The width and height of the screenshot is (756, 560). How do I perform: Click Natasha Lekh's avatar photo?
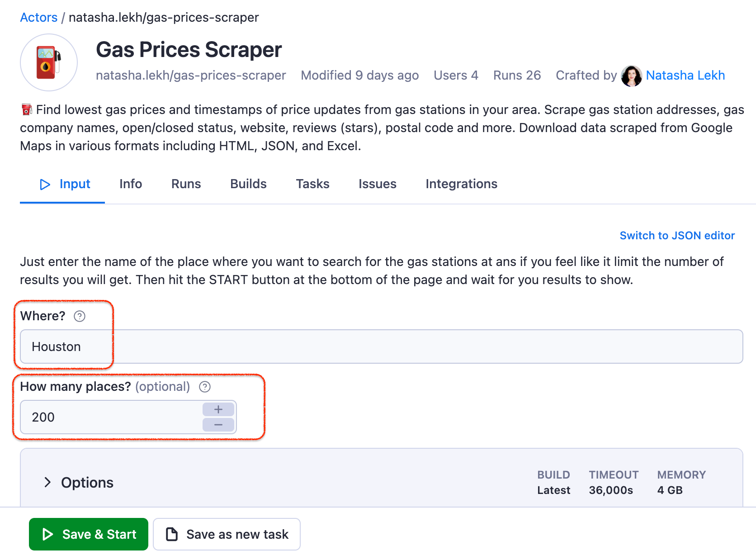(x=631, y=76)
